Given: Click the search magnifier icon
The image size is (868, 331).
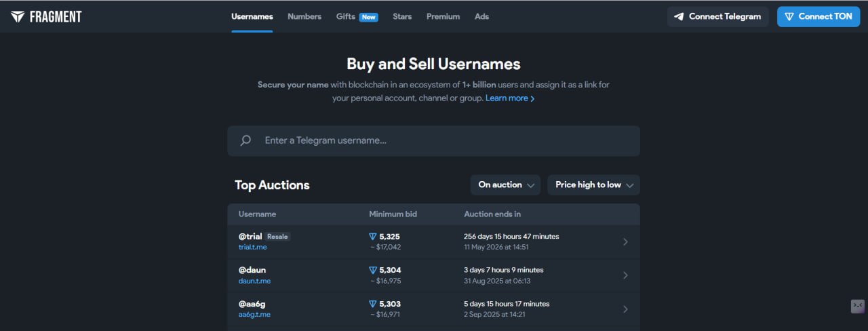Looking at the screenshot, I should click(245, 140).
